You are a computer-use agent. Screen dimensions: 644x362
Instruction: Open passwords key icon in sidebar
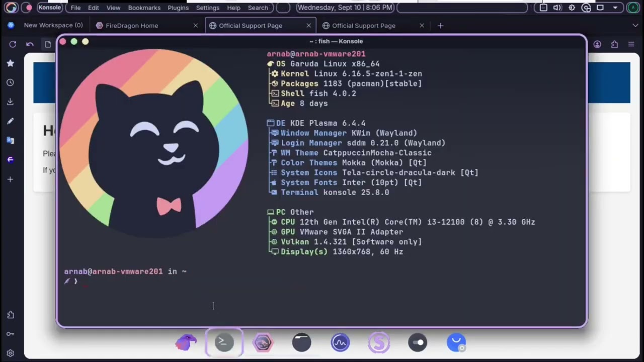coord(10,334)
